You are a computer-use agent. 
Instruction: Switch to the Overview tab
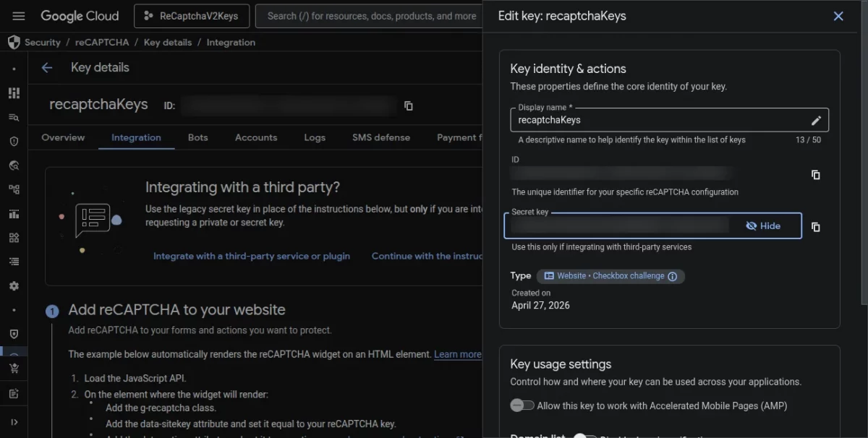point(63,137)
